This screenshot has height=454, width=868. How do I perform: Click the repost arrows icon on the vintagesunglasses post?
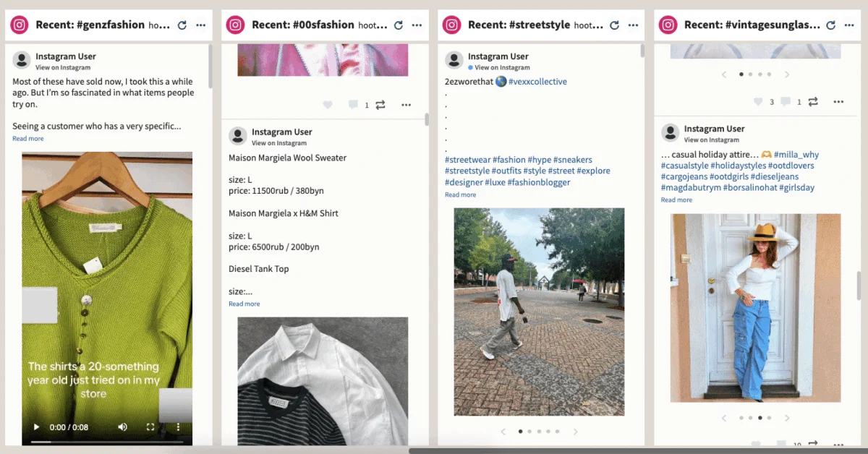point(812,102)
